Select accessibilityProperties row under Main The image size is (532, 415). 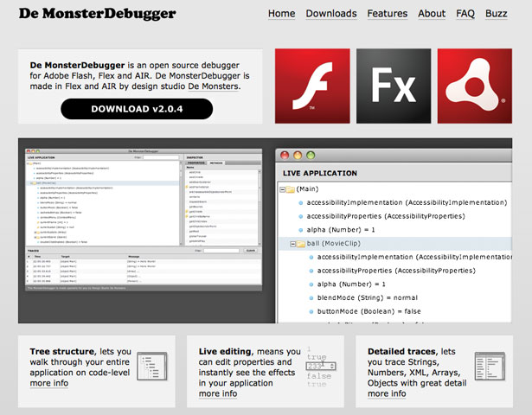395,216
